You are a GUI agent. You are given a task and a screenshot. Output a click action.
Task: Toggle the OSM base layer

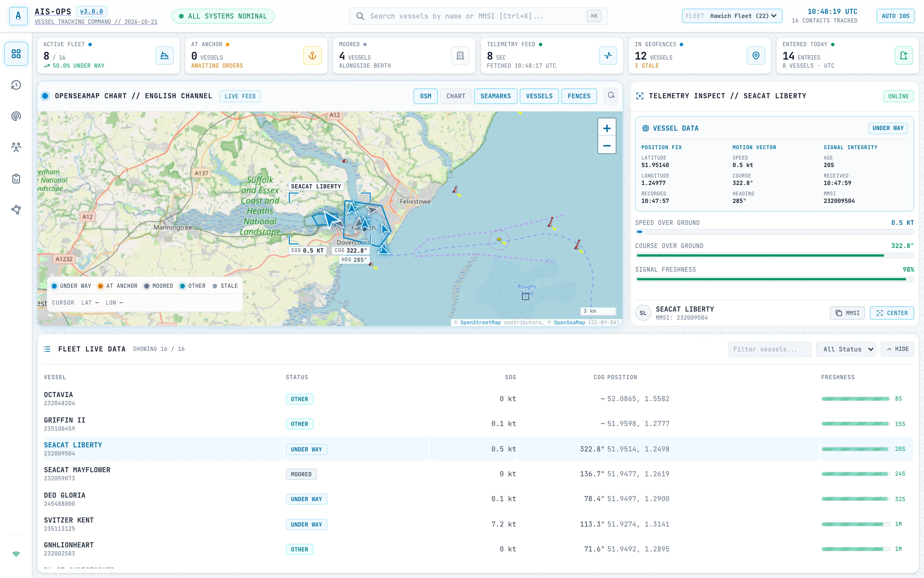tap(425, 96)
